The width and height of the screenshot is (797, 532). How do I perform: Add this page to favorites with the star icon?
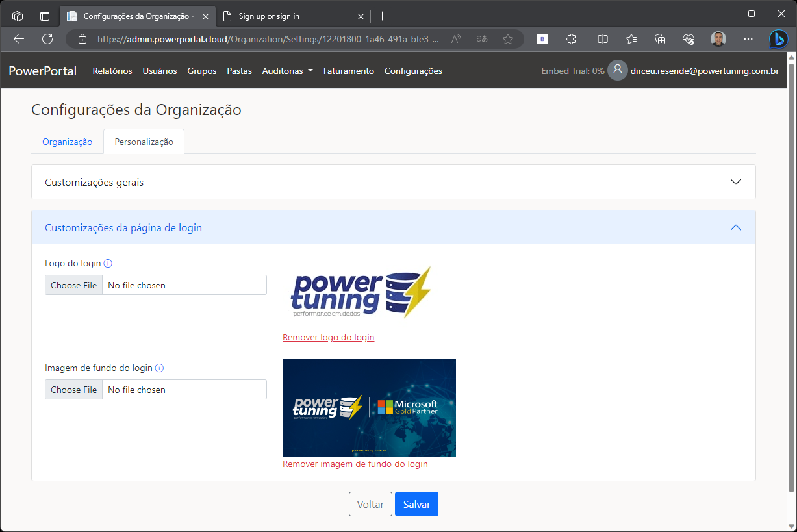pos(508,39)
